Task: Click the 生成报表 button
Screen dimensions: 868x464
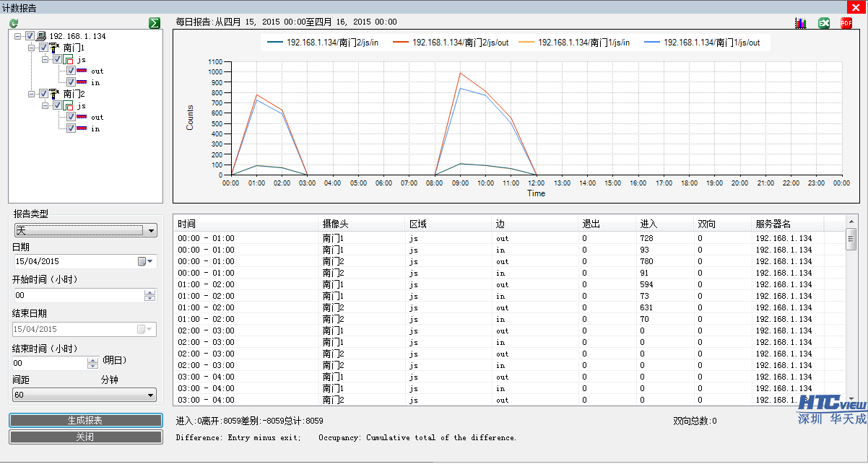Action: [85, 420]
